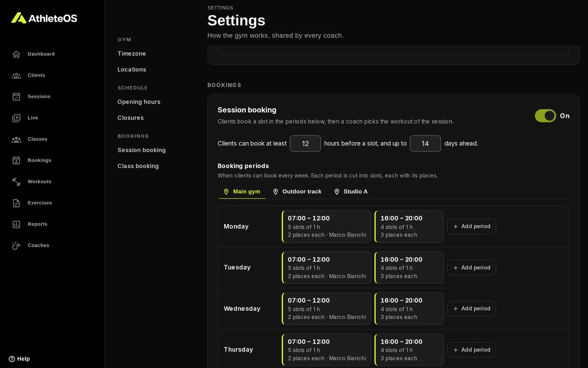
Task: Click the Reports chart icon
Action: point(16,224)
